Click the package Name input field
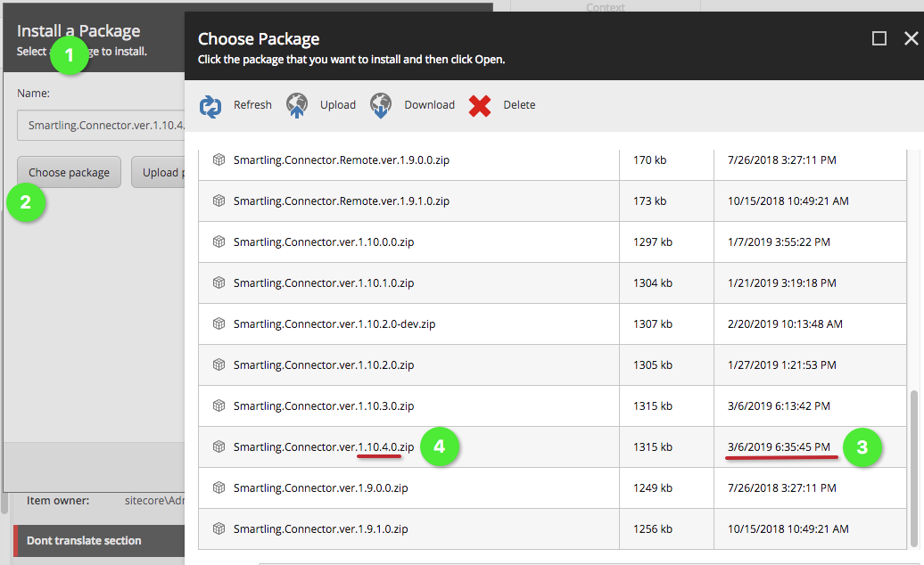 [x=100, y=126]
